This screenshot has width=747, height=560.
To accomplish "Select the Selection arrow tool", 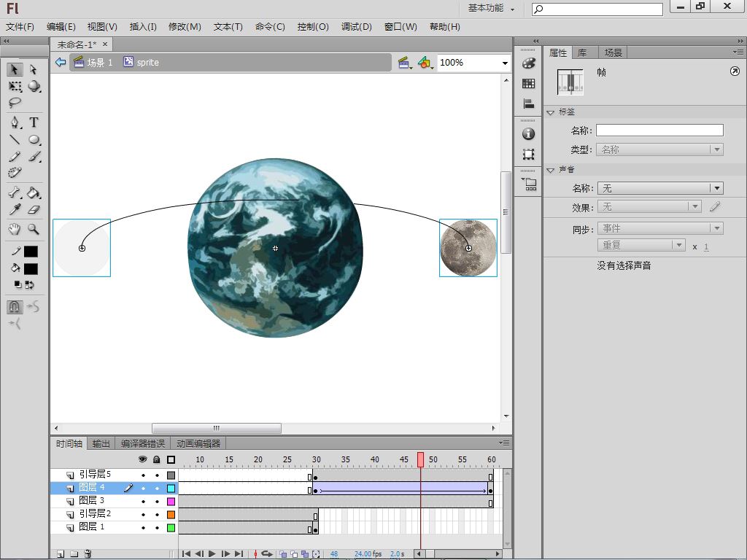I will click(15, 69).
